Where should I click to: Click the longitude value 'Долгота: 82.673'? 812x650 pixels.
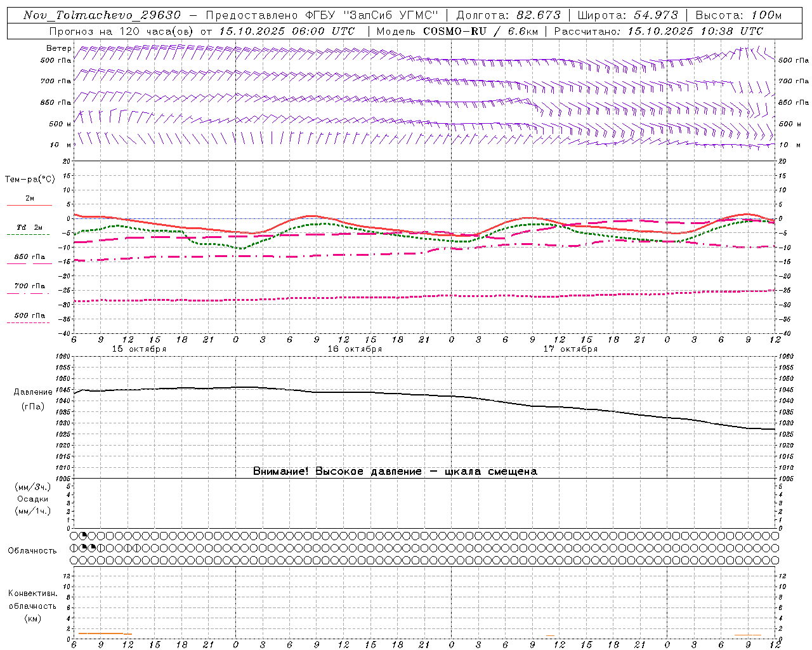click(508, 15)
